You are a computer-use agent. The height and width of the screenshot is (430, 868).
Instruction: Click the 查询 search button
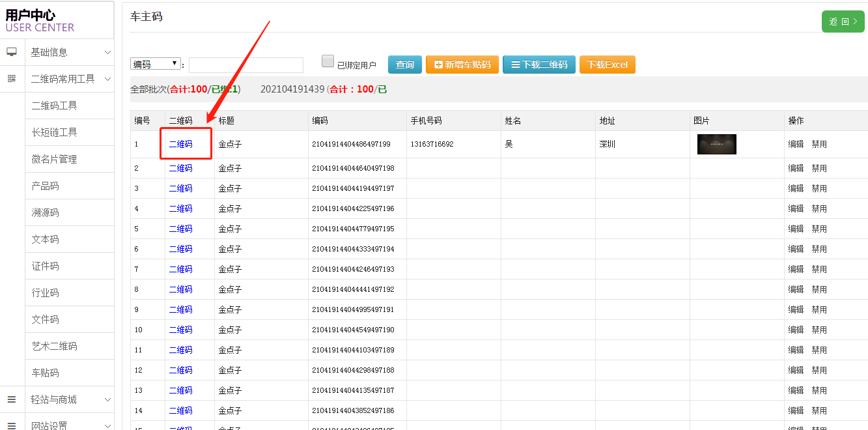click(405, 64)
